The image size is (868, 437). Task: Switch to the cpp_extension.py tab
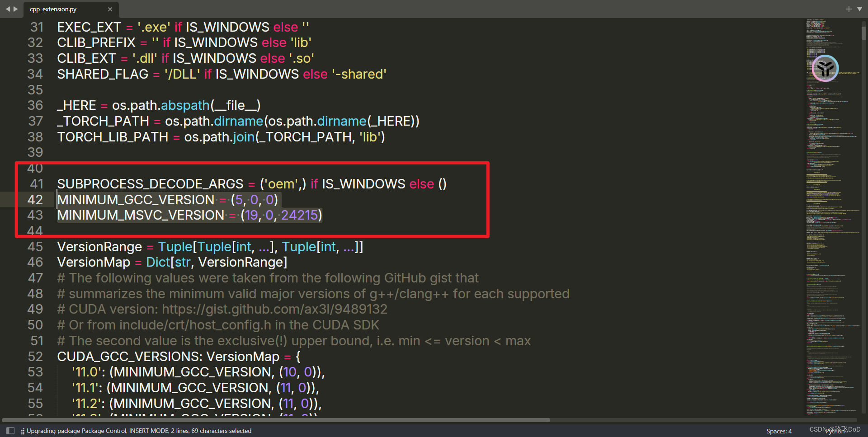(x=54, y=9)
